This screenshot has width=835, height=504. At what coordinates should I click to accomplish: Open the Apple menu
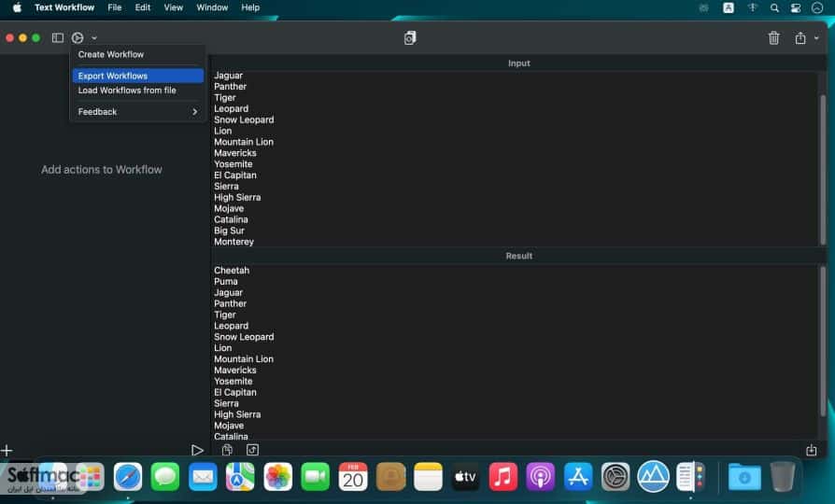click(x=17, y=7)
